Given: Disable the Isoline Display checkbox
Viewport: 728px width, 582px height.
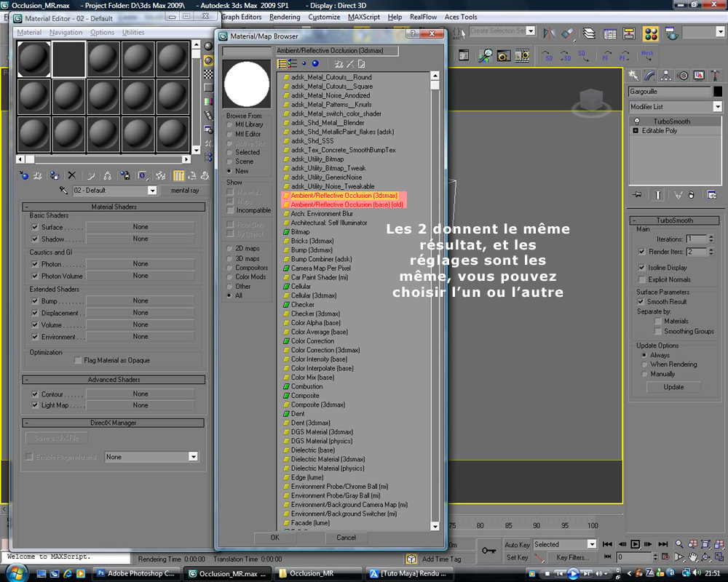Looking at the screenshot, I should pos(641,268).
